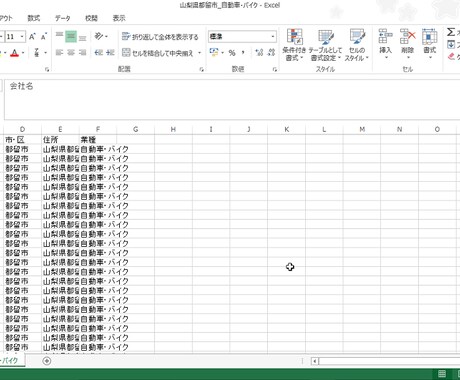
Task: Click the formula bar showing 会社名
Action: 232,99
